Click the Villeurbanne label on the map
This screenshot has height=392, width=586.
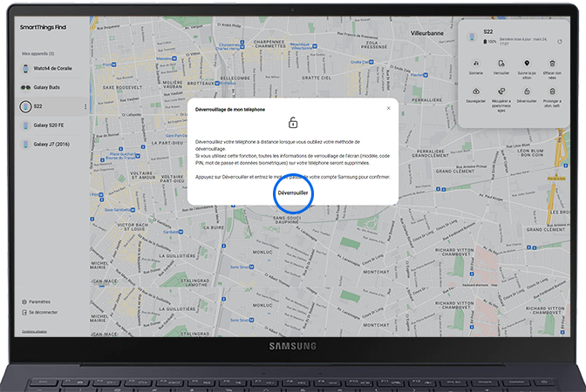tap(427, 33)
